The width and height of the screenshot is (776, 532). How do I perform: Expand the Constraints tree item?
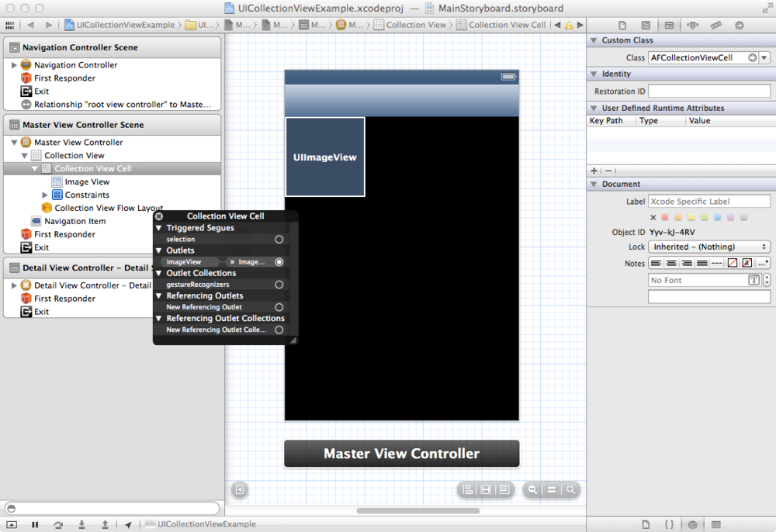click(45, 195)
